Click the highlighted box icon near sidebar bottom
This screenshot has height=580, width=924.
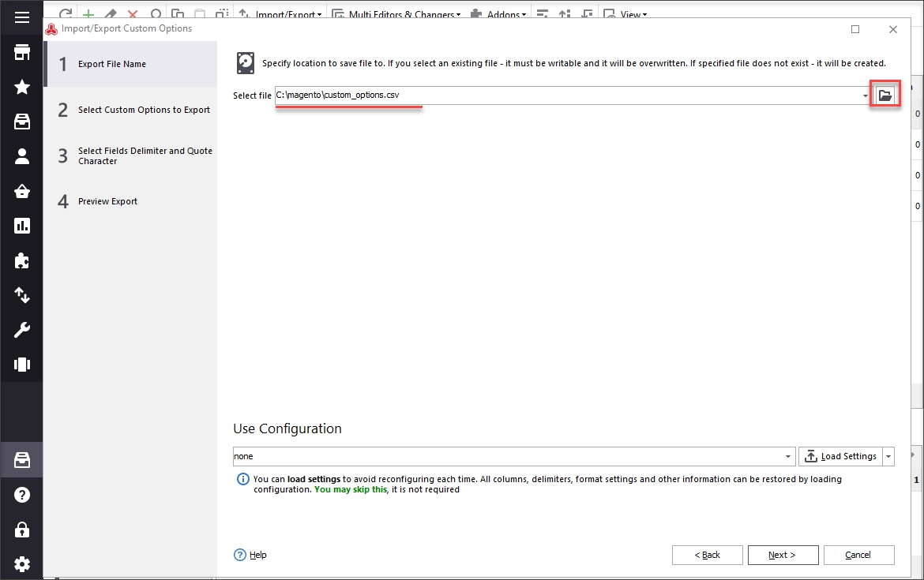point(22,460)
